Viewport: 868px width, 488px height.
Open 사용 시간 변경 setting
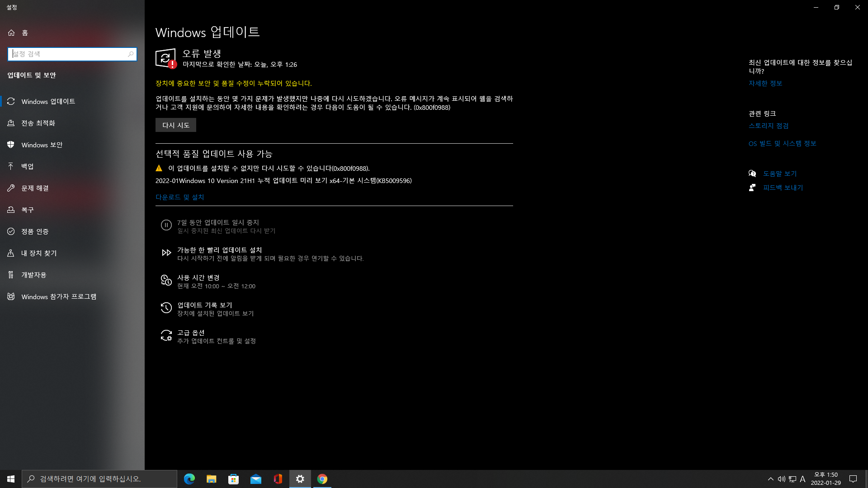click(x=208, y=282)
